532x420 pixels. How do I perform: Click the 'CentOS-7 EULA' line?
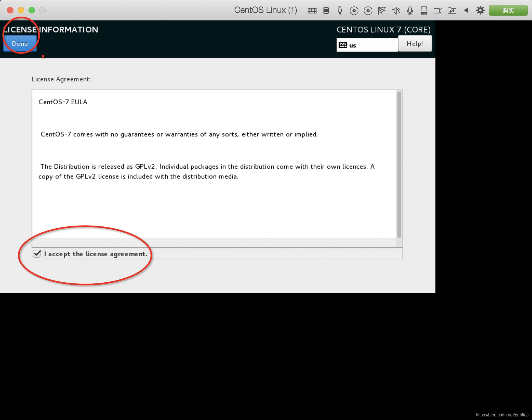(63, 102)
